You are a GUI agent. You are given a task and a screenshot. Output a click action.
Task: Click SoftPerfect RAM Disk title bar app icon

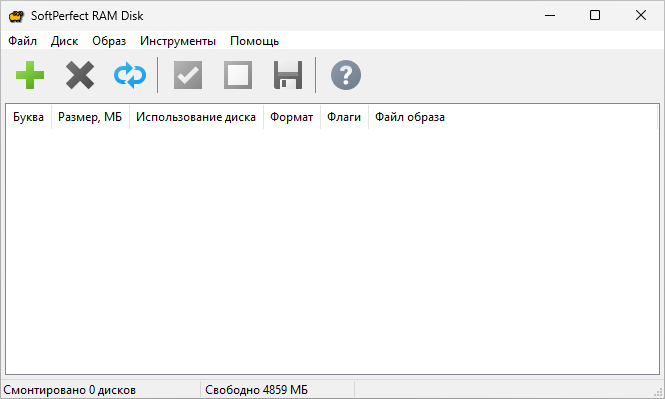tap(16, 16)
